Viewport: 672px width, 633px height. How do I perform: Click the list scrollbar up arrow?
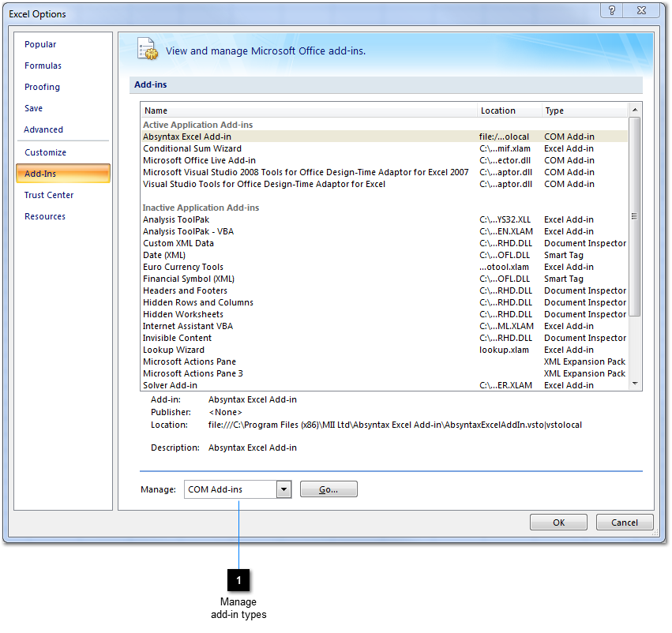(635, 110)
